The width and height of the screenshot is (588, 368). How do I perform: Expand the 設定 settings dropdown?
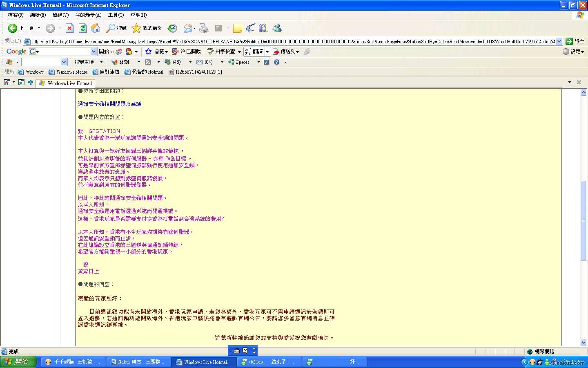click(x=573, y=52)
